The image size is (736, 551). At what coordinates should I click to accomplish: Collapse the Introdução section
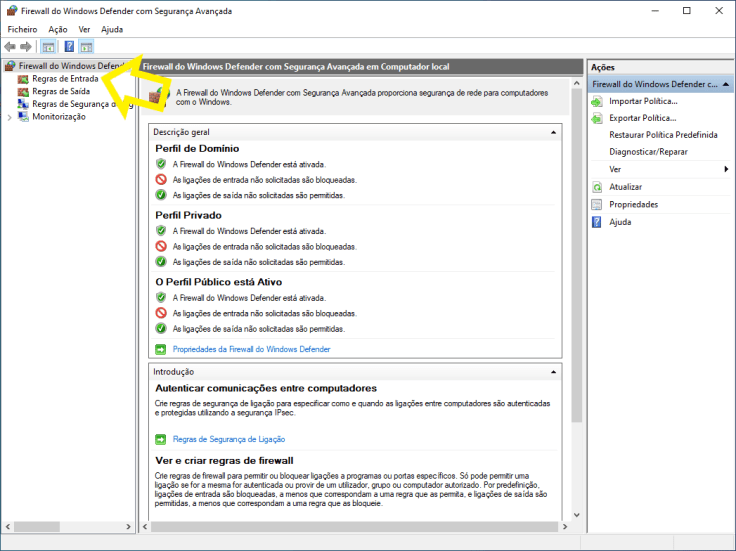tap(553, 372)
